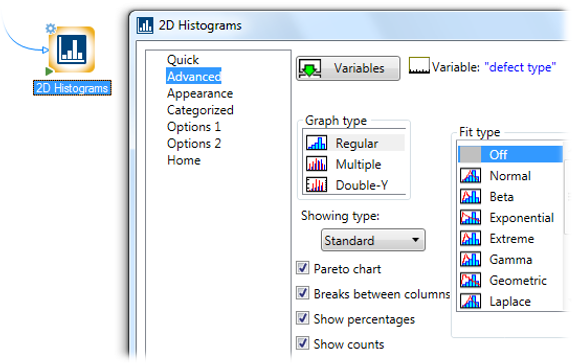Open the Categorized tab
Viewport: 572px width, 364px height.
pyautogui.click(x=200, y=110)
